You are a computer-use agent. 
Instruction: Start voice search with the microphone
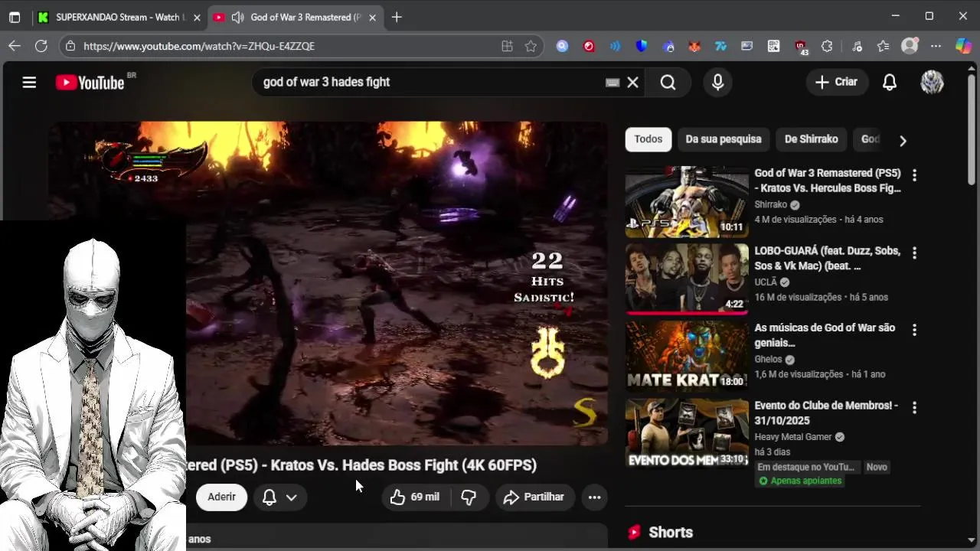(717, 82)
